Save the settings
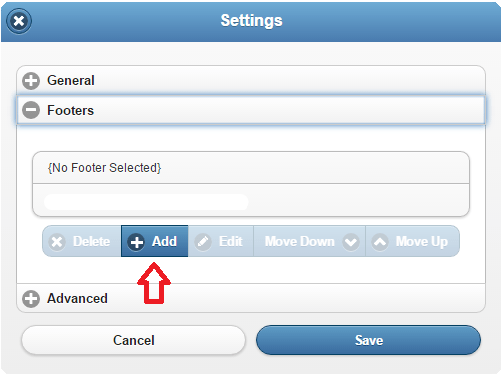Screen dimensions: 503x375 [369, 340]
